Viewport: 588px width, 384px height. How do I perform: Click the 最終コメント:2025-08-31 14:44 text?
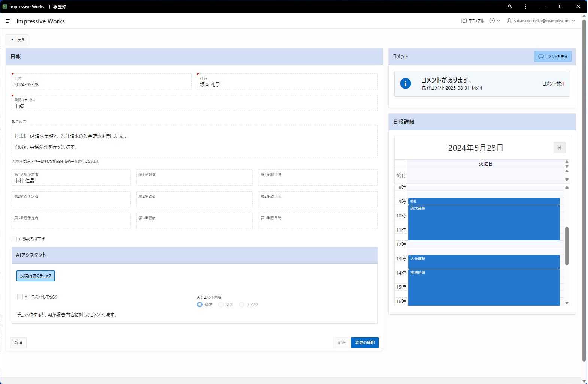click(452, 88)
